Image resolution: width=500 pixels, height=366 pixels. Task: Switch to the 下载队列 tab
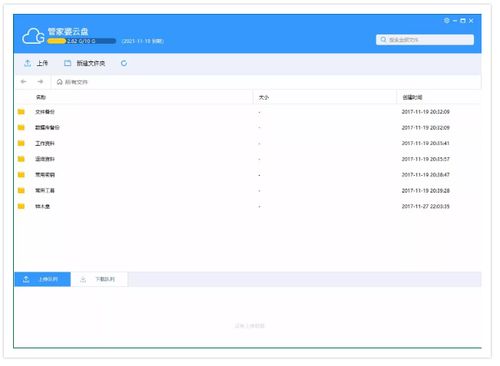pyautogui.click(x=99, y=279)
